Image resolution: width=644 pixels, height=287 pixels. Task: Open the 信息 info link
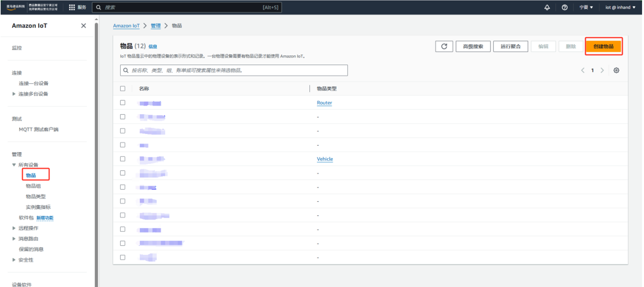[153, 46]
